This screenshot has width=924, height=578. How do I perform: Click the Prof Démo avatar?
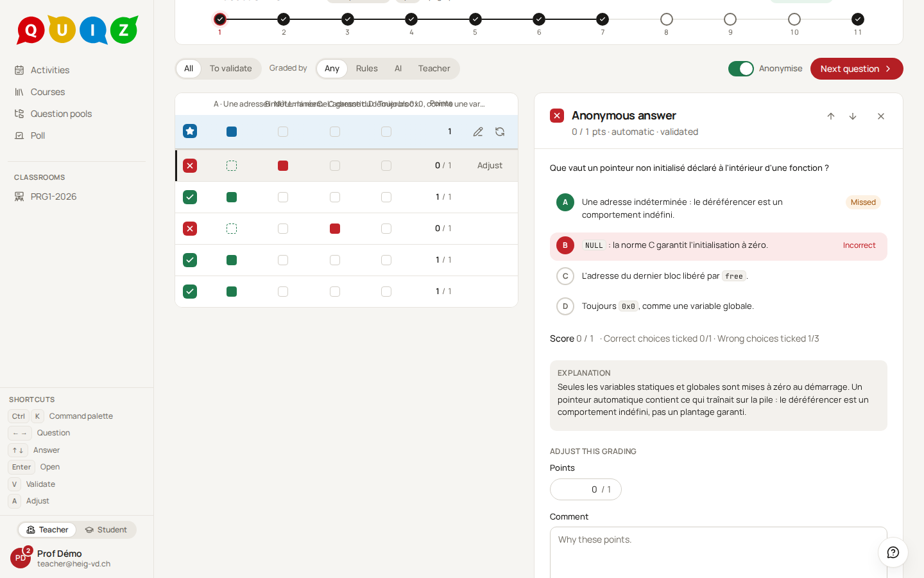tap(21, 558)
